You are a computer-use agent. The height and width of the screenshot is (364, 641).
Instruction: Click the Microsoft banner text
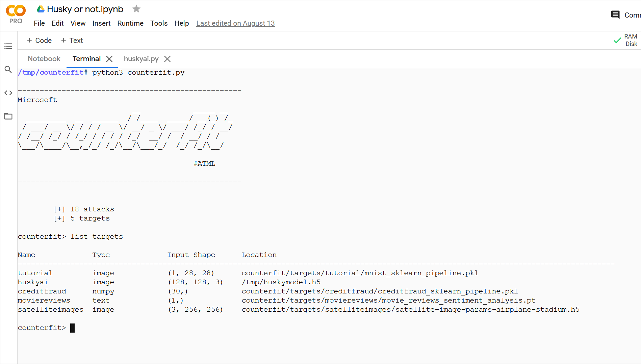pos(37,100)
